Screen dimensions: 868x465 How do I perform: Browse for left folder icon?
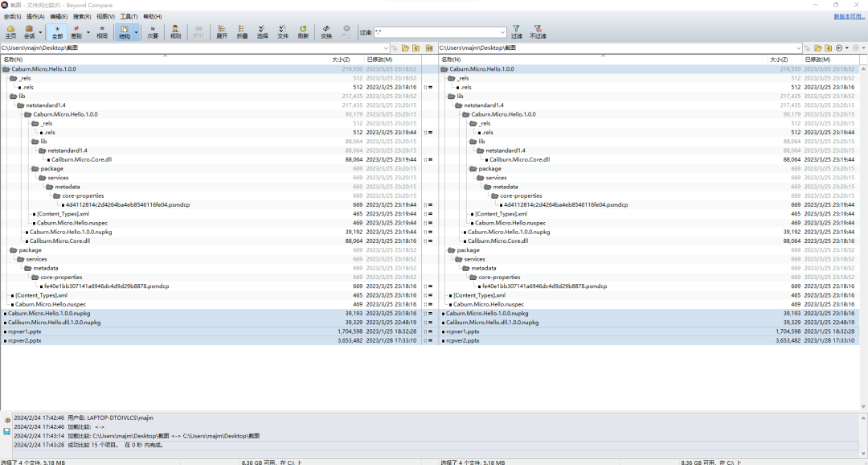pos(405,48)
